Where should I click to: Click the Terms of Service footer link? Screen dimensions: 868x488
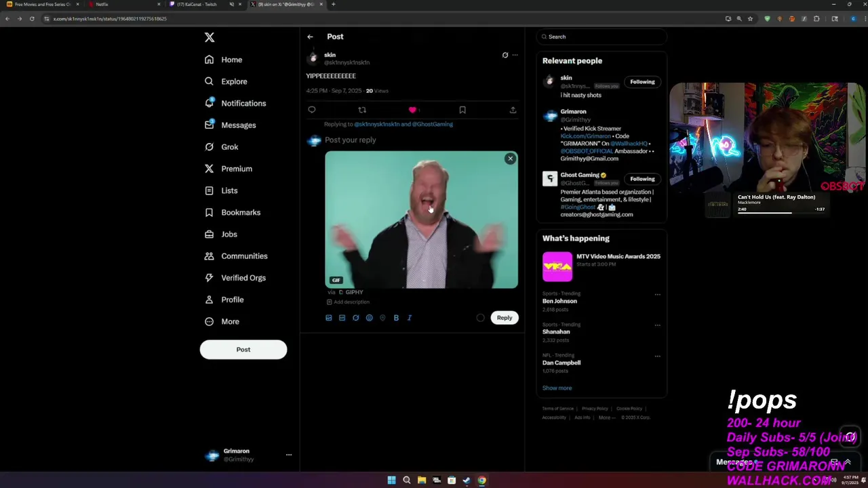[x=557, y=409]
